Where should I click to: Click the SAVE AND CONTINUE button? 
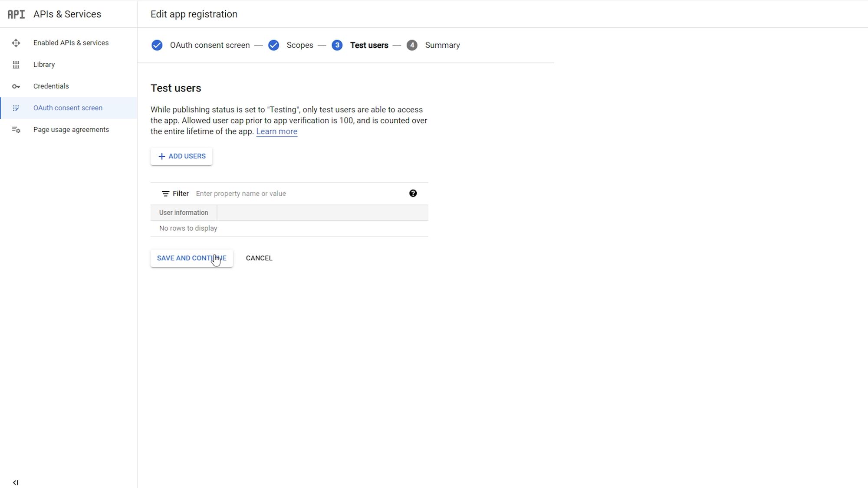pos(191,257)
